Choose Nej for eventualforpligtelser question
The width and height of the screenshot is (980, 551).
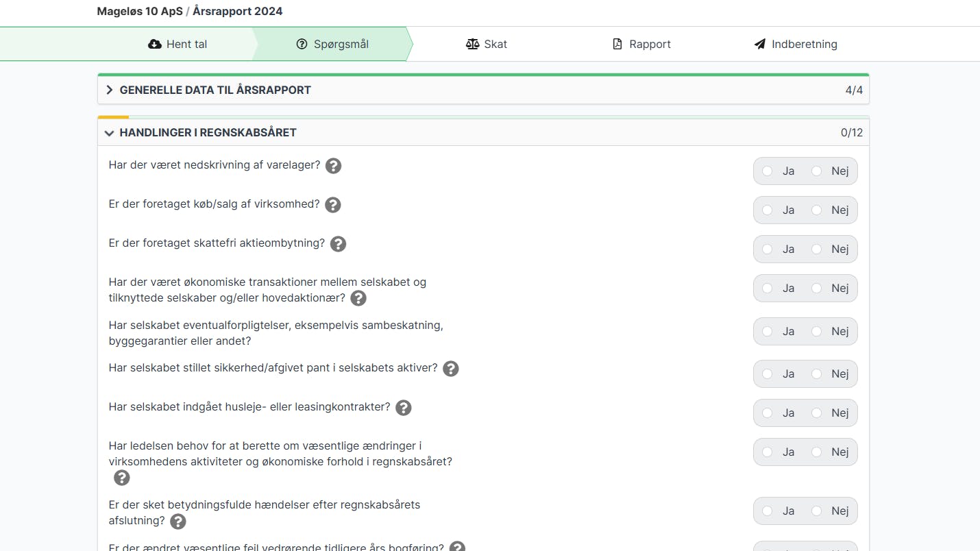coord(817,332)
